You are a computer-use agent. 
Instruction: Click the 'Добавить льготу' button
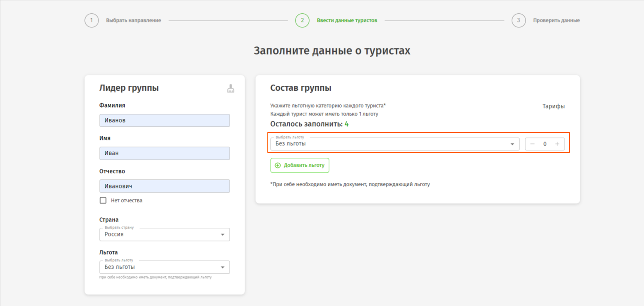[x=300, y=165]
